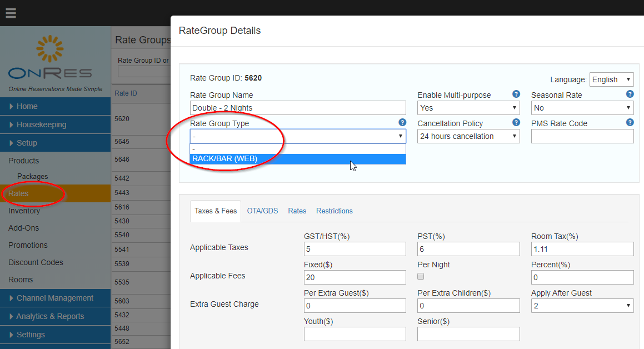Open the Language dropdown
The image size is (644, 349).
click(x=612, y=79)
